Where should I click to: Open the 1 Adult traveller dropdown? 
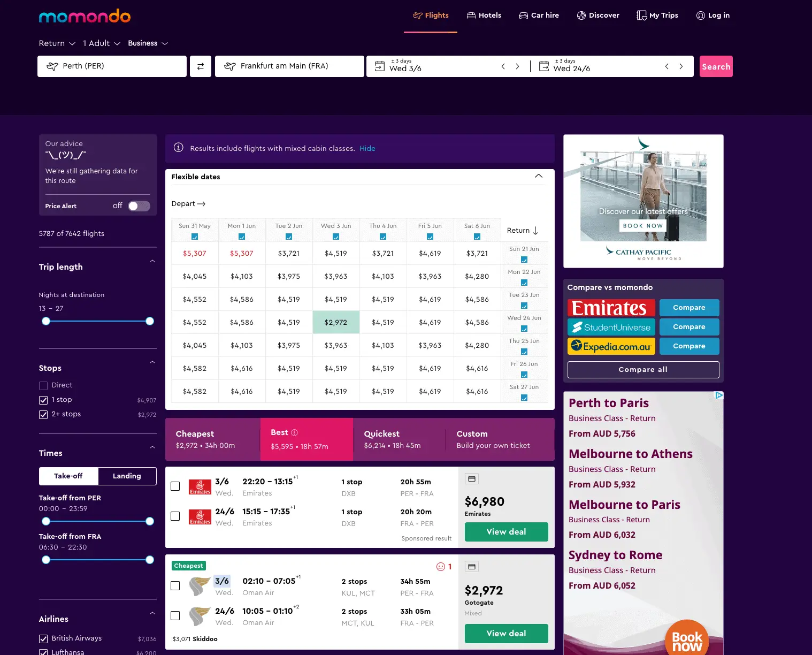coord(101,43)
